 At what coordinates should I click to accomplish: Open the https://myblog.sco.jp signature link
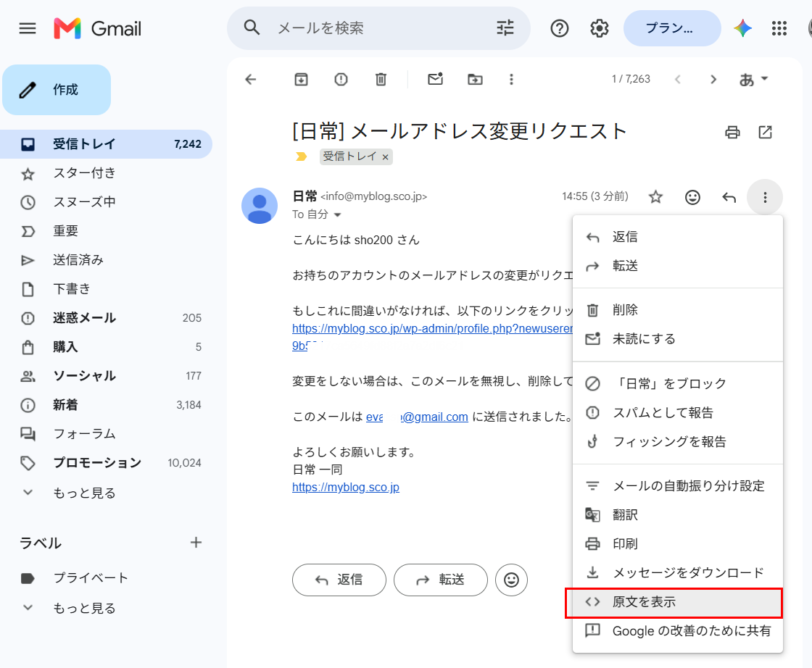pyautogui.click(x=345, y=488)
